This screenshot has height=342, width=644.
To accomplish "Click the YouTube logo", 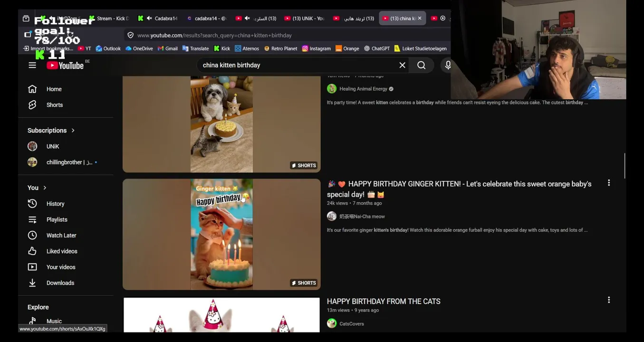I will [65, 66].
